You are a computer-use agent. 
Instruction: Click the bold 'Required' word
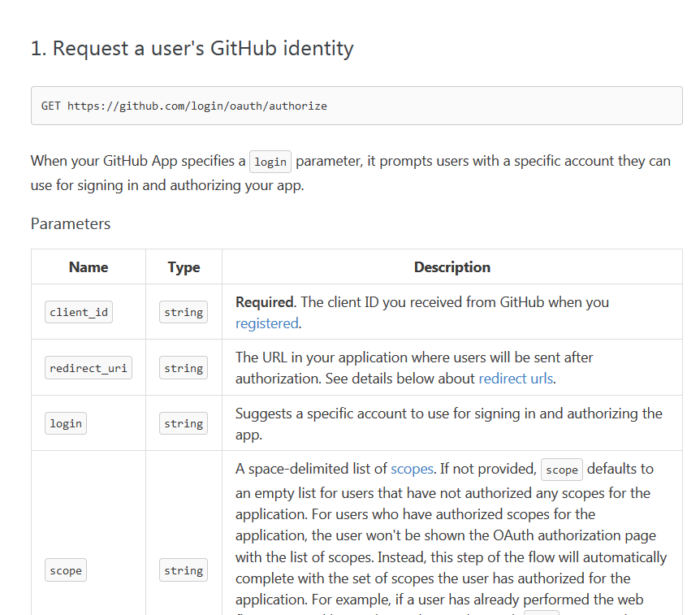point(264,302)
